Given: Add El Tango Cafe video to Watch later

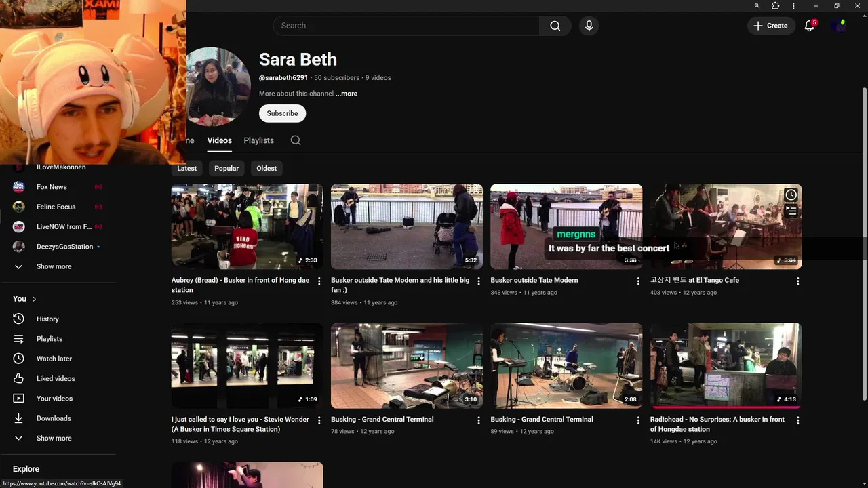Looking at the screenshot, I should (x=791, y=195).
